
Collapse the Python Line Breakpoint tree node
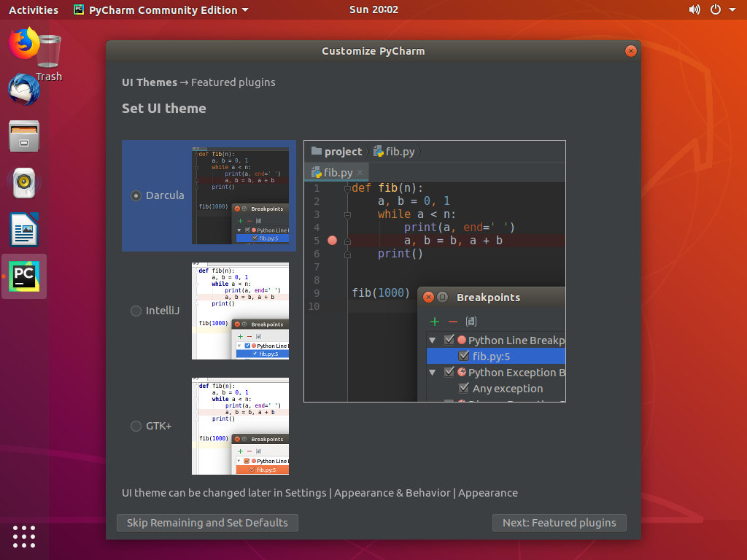[432, 340]
